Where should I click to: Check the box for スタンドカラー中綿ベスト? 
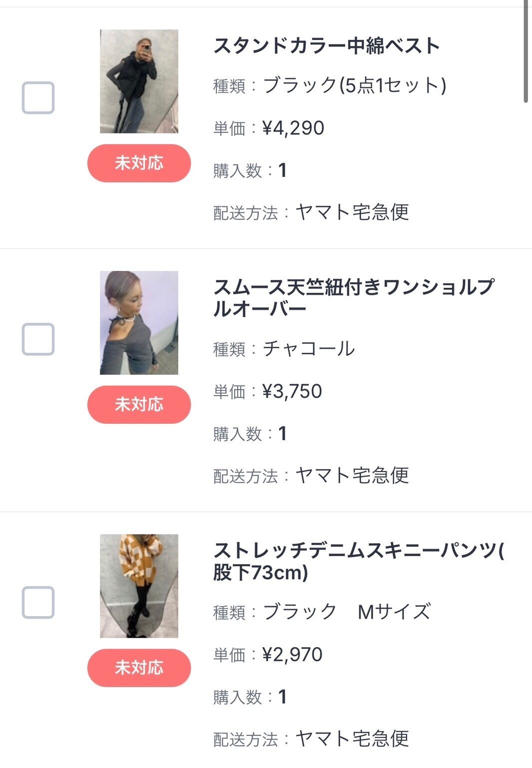38,98
